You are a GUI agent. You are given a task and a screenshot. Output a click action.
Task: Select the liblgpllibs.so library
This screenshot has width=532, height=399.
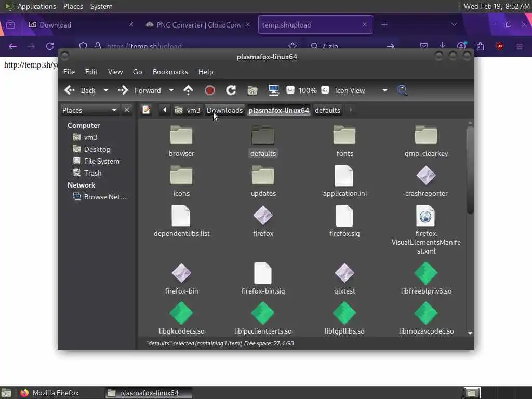click(x=344, y=318)
